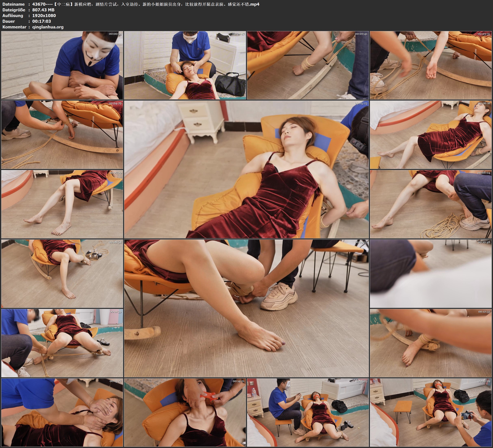
Task: Open the thumbnail marked 00:11:39
Action: 62,343
